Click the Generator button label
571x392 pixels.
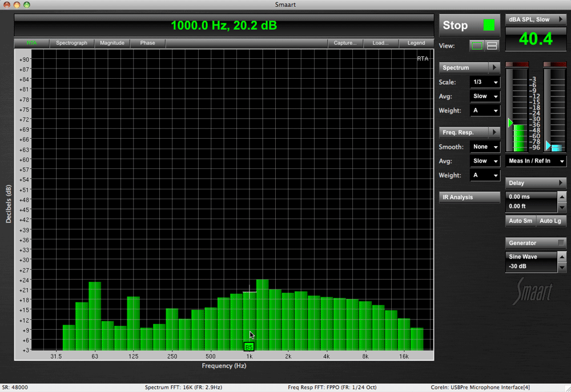point(522,243)
